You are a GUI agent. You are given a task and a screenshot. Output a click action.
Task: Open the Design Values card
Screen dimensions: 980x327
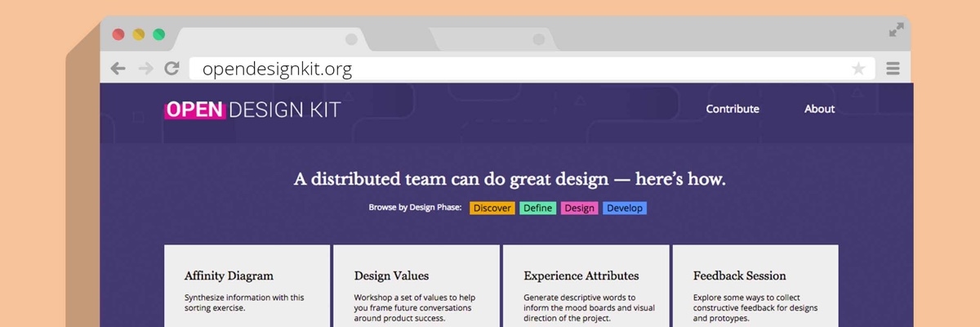tap(416, 286)
